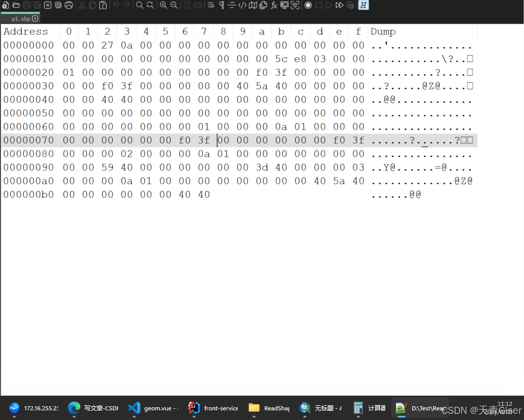The height and width of the screenshot is (420, 524).
Task: Toggle word wrap toolbar icon
Action: click(x=211, y=5)
